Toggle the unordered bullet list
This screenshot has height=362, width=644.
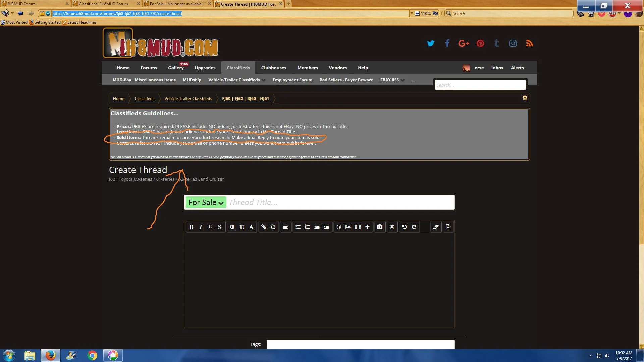(298, 227)
